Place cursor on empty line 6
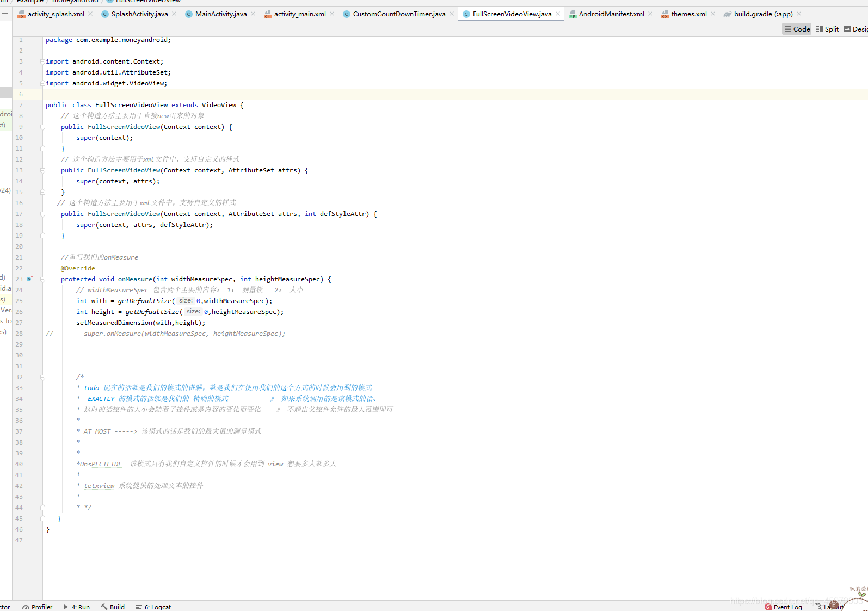 click(455, 94)
